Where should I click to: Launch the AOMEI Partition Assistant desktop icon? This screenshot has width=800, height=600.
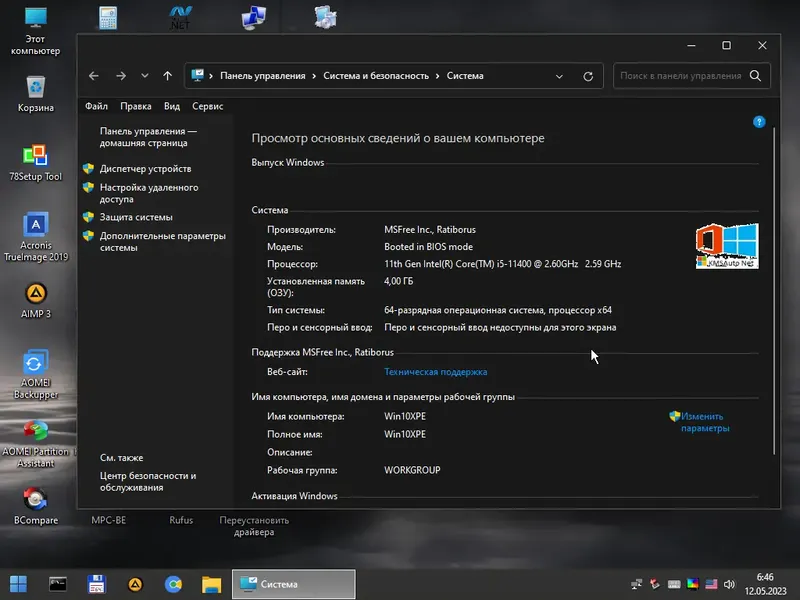point(35,443)
